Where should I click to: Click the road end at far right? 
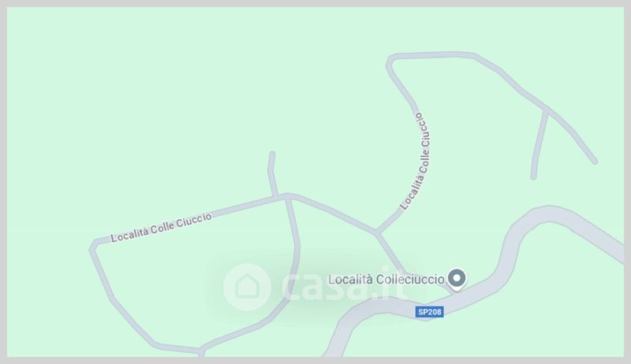[595, 162]
